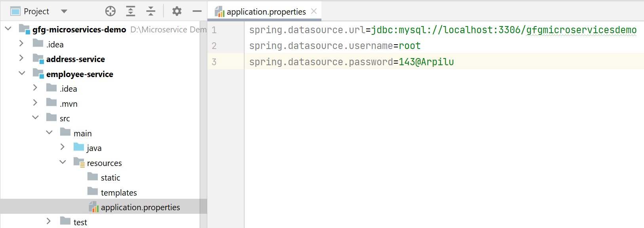Collapse the resources folder node
This screenshot has height=228, width=644.
click(x=63, y=162)
